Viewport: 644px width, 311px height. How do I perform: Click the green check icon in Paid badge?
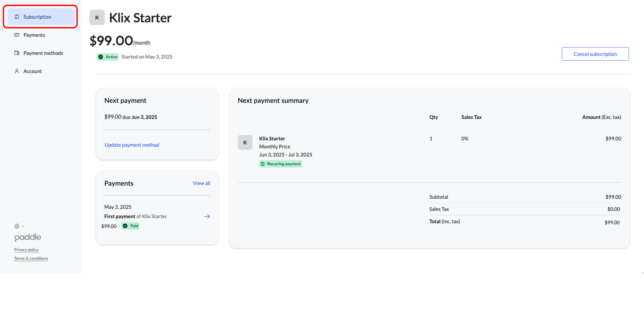click(x=125, y=226)
